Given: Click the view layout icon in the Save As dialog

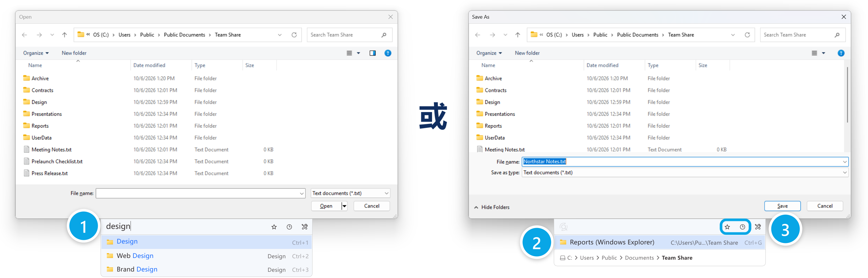Looking at the screenshot, I should [x=814, y=53].
